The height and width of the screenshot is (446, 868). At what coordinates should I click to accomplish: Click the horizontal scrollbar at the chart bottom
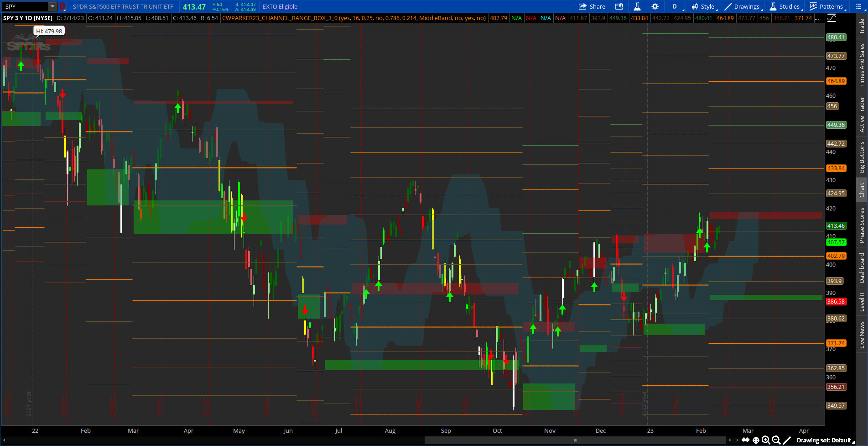click(x=575, y=440)
